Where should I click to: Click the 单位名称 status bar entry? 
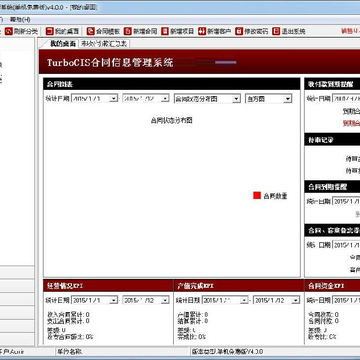click(x=70, y=351)
